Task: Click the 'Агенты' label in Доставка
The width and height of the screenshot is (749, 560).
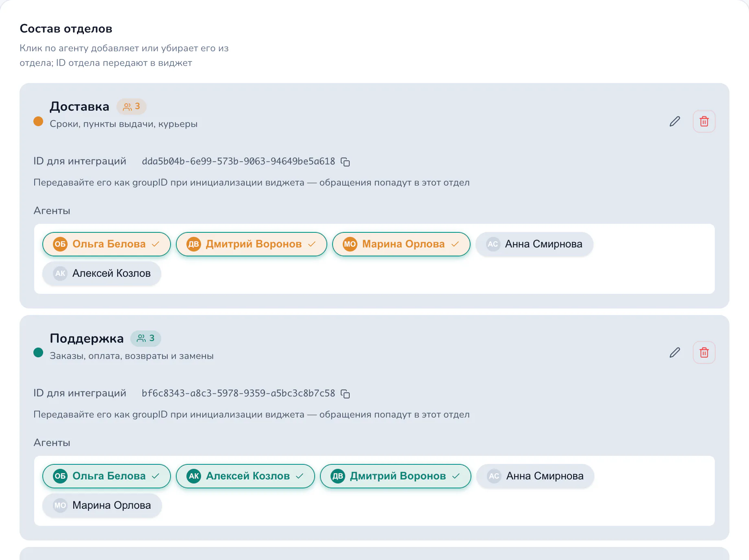Action: pos(52,211)
